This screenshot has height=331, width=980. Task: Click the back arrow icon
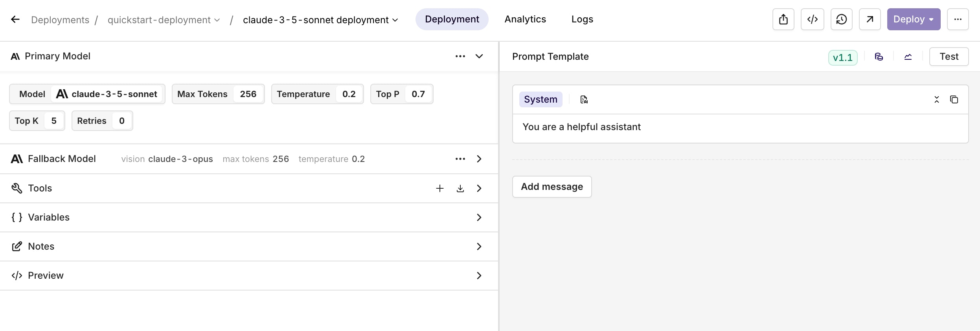(x=15, y=19)
